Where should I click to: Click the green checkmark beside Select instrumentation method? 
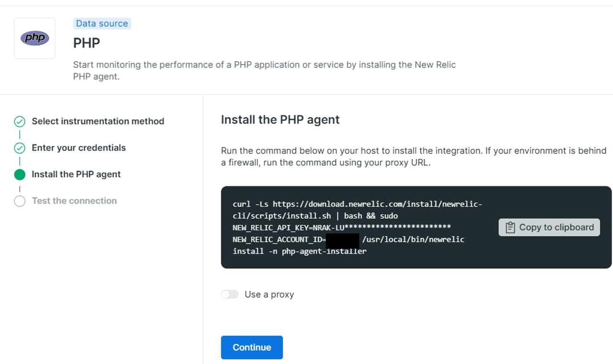click(20, 121)
